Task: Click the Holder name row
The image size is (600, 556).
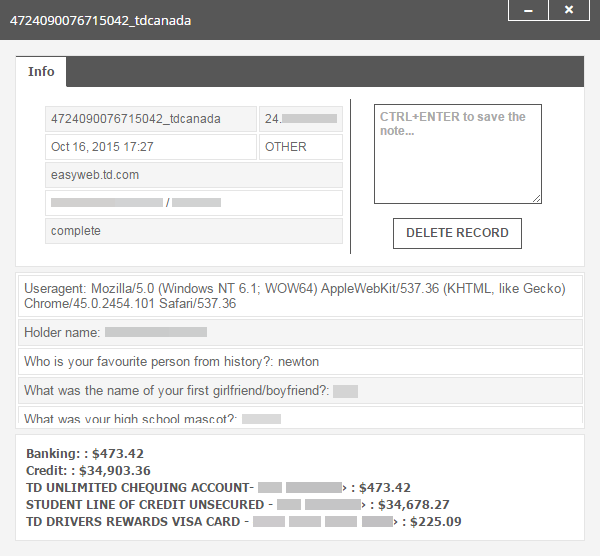Action: 300,332
